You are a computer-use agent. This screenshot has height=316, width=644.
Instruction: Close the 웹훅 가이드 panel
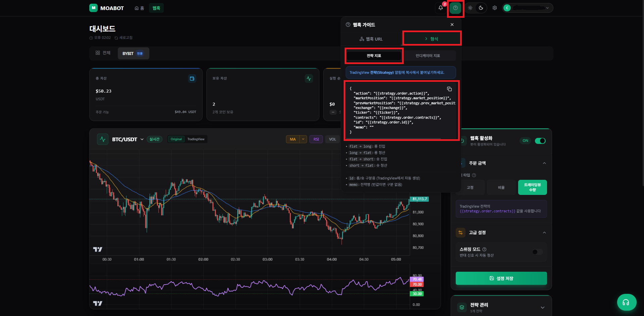click(452, 24)
